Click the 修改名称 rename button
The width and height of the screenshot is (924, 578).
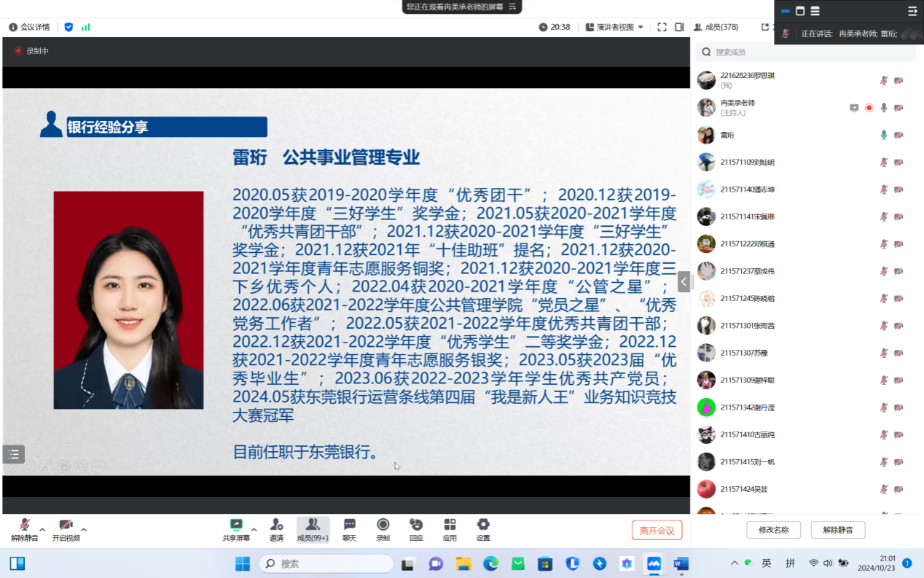[x=773, y=530]
